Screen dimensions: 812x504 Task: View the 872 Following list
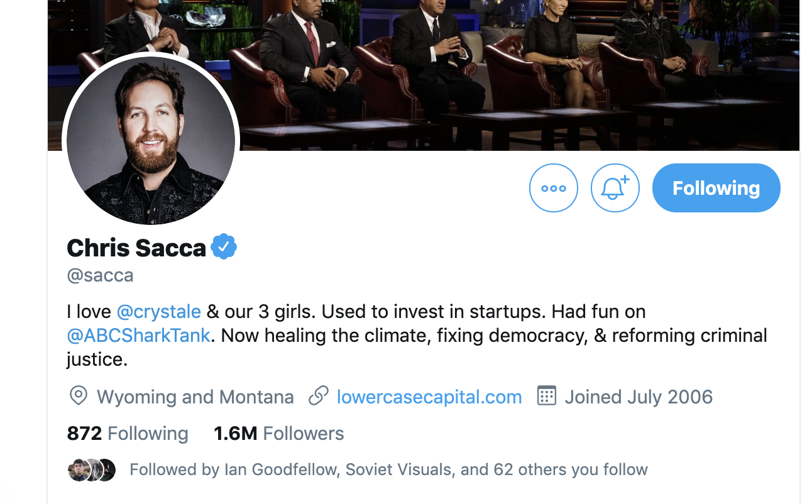pos(128,434)
